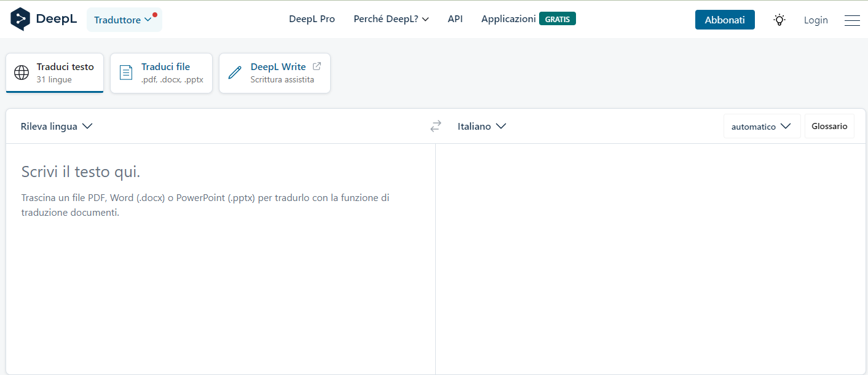Open the Italiano target language selector

482,126
